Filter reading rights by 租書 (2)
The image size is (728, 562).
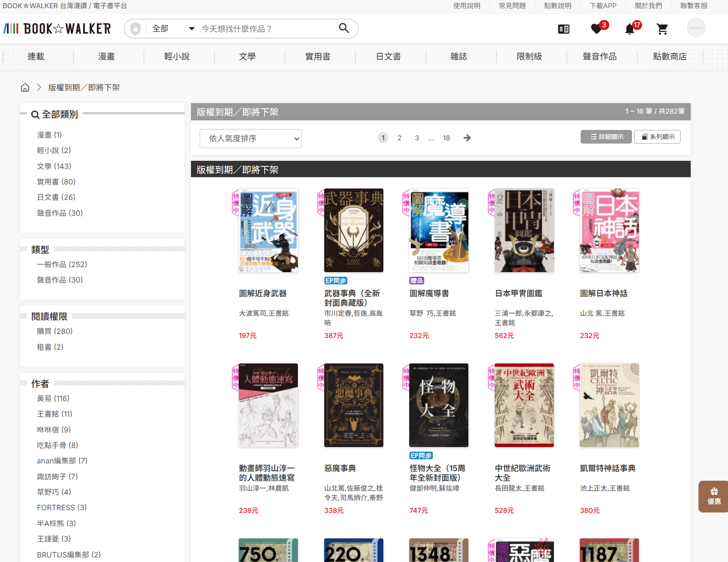click(x=50, y=347)
